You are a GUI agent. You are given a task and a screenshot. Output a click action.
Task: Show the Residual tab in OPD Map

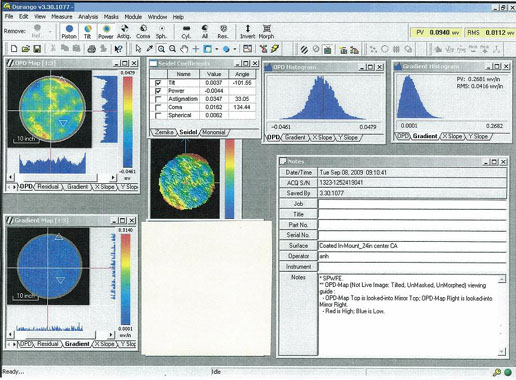(x=48, y=187)
